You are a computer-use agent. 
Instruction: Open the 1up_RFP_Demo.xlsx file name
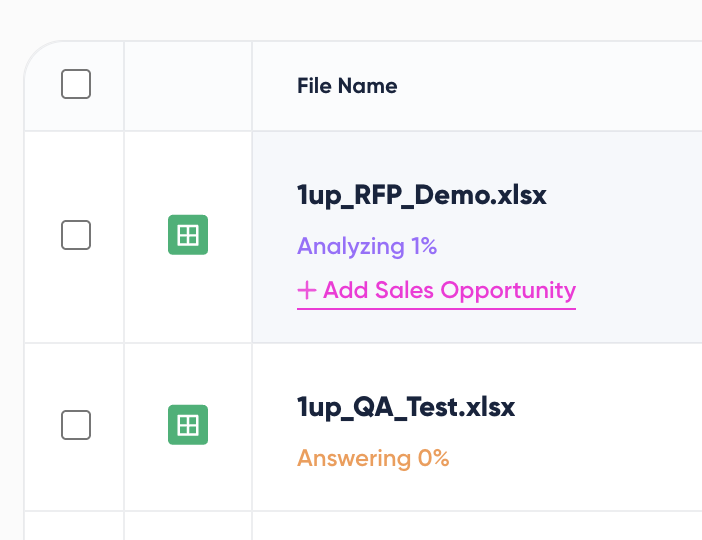coord(422,196)
